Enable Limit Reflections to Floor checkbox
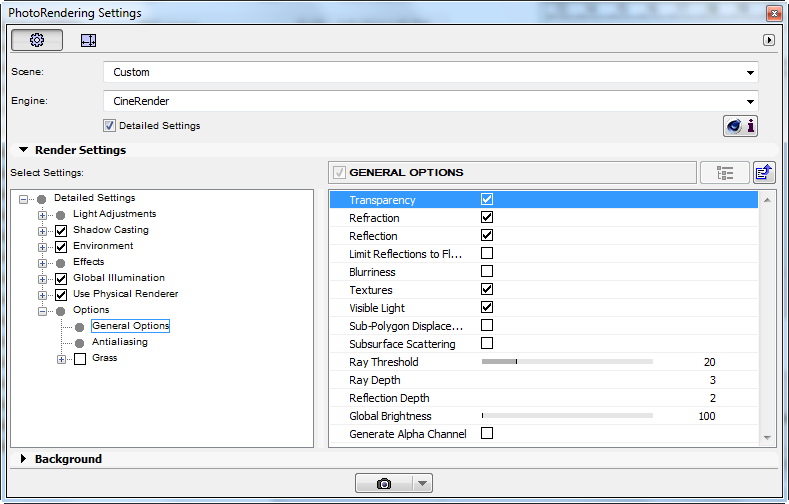This screenshot has width=789, height=504. pyautogui.click(x=487, y=253)
